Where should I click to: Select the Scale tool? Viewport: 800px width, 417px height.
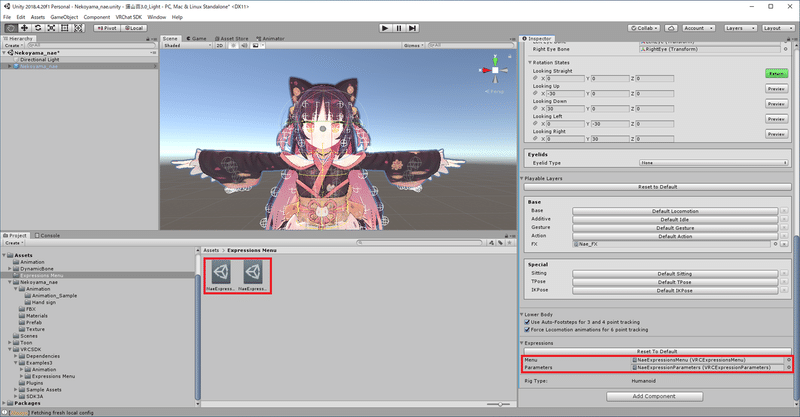[51, 28]
